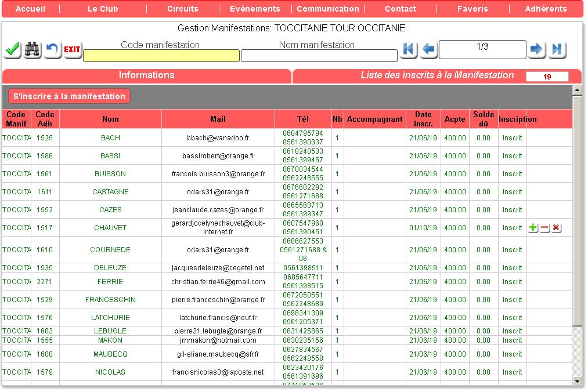
Task: Select the BASSI name cell
Action: 111,156
